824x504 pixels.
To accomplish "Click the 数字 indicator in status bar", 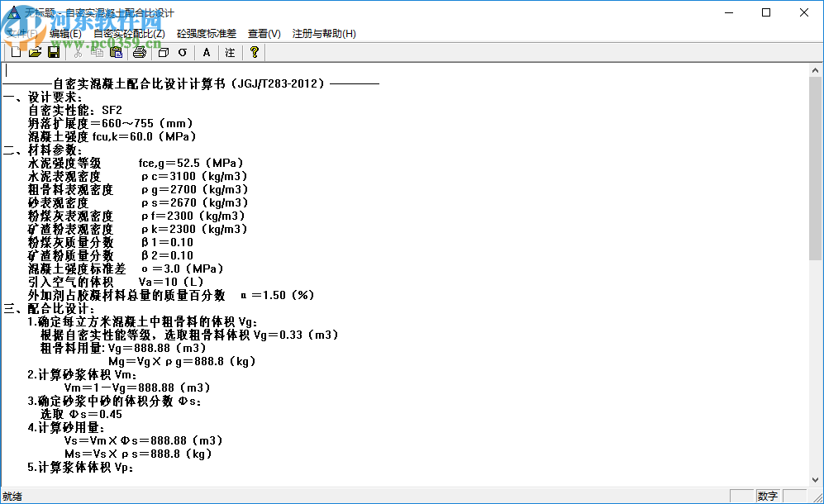I will tap(768, 496).
